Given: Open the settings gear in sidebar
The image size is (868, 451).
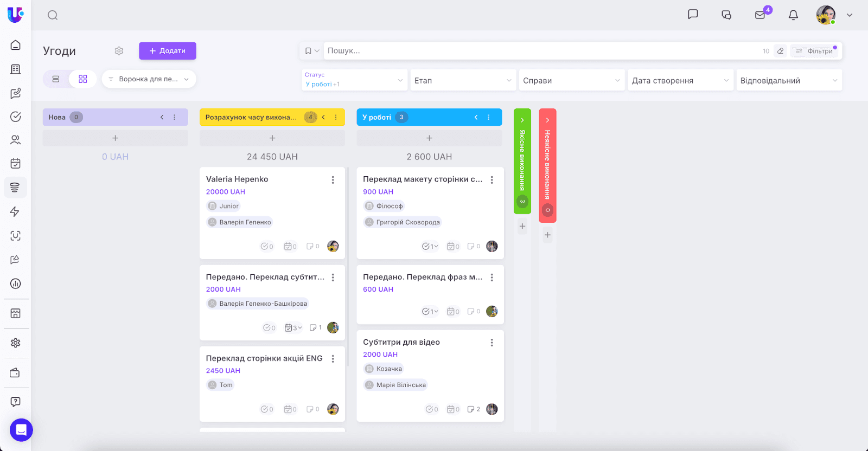Looking at the screenshot, I should pyautogui.click(x=16, y=343).
